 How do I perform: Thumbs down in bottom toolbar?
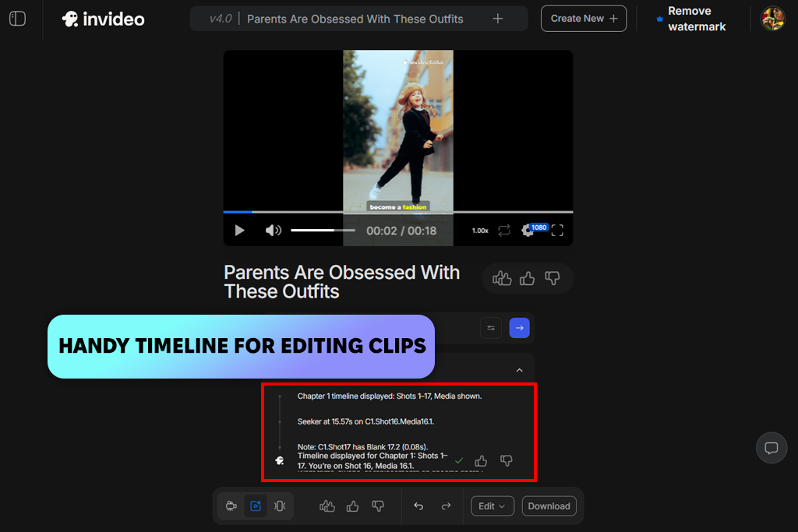(378, 506)
